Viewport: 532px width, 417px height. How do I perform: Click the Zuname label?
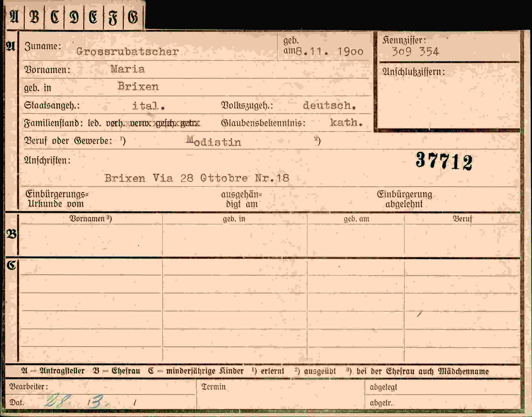[43, 46]
